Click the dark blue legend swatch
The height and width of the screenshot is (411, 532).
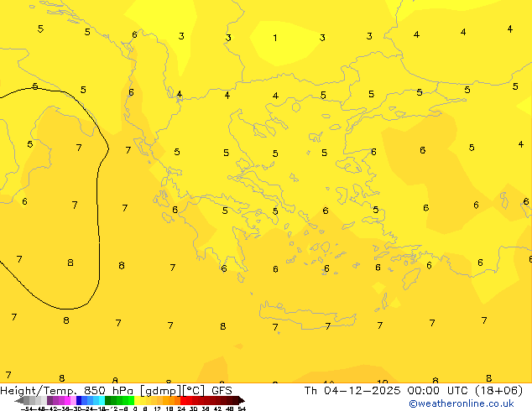tap(79, 400)
